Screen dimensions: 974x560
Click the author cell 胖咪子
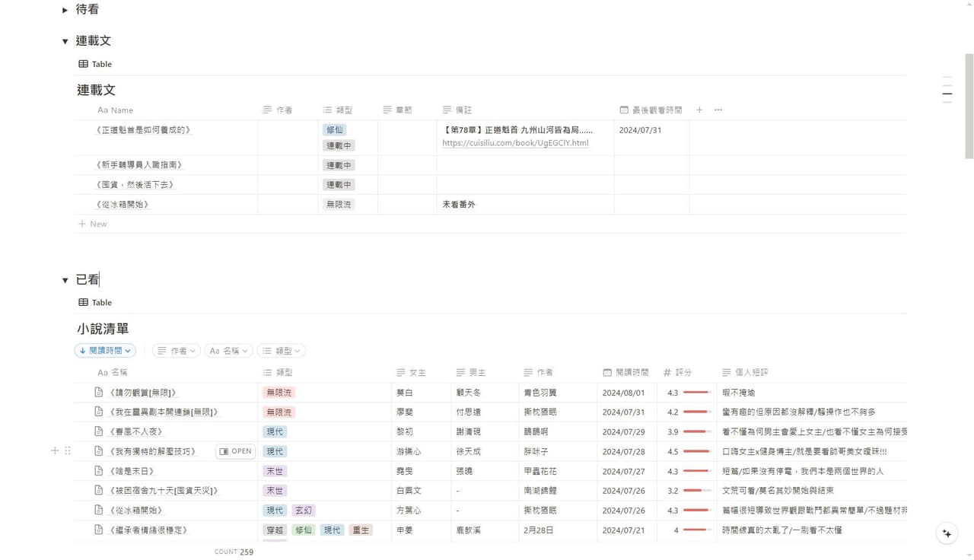tap(558, 451)
